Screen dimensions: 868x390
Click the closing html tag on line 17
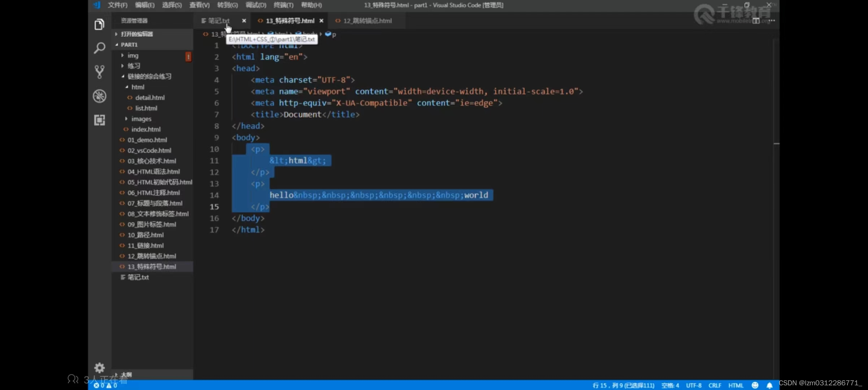(x=248, y=230)
